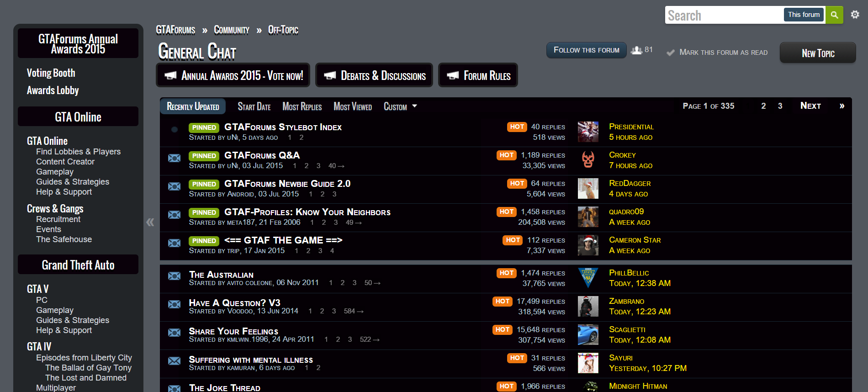Viewport: 868px width, 392px height.
Task: Go to page 2 of topic list
Action: click(x=763, y=106)
